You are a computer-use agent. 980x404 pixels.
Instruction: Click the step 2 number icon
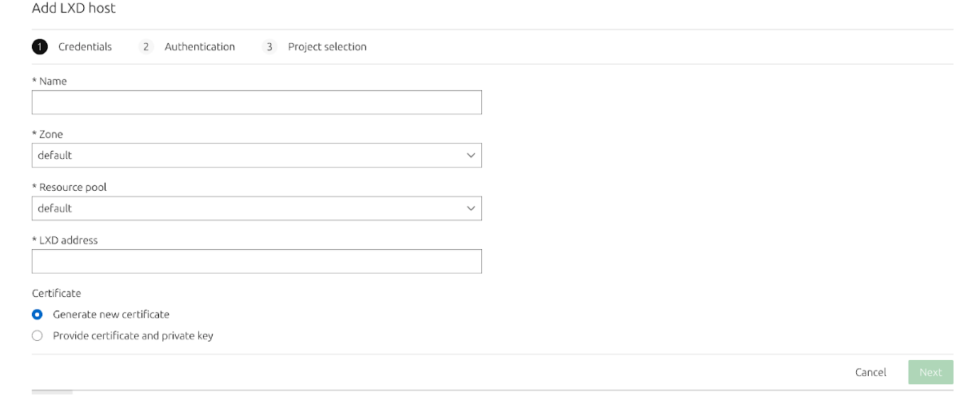145,47
